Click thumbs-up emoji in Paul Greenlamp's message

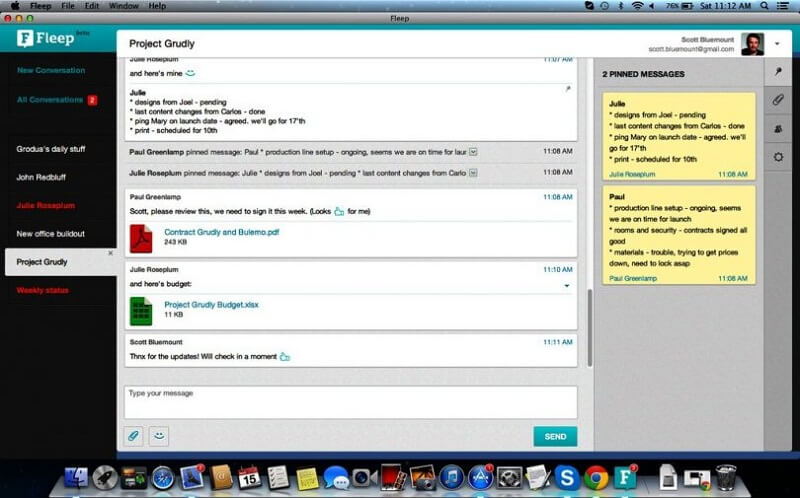tap(339, 211)
